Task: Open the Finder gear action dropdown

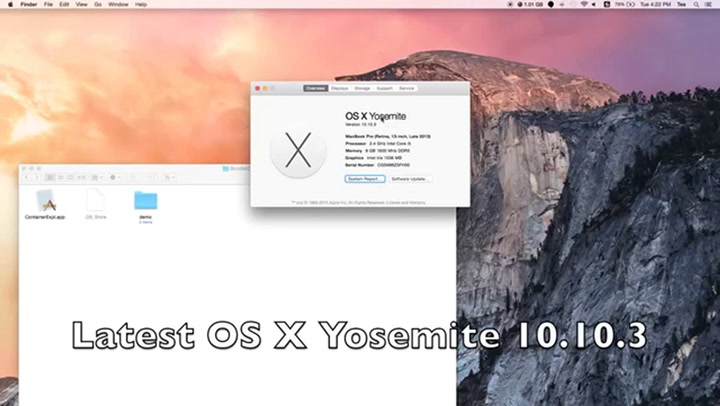Action: 115,177
